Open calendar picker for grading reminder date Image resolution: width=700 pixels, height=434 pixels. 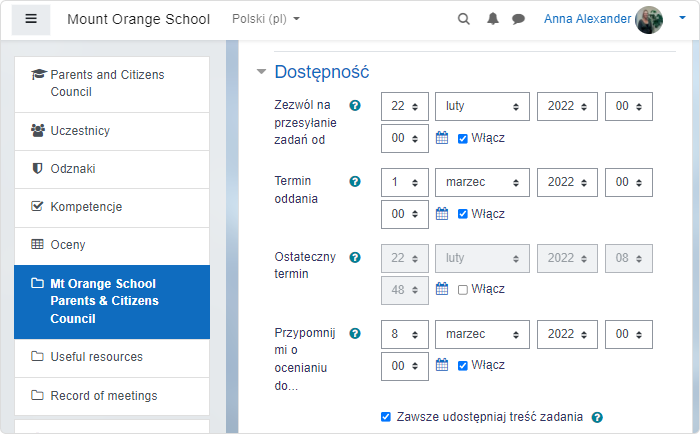pos(442,365)
